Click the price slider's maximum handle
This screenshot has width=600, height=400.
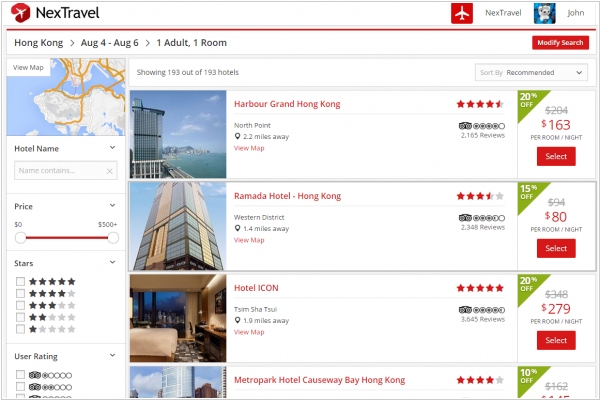click(x=113, y=238)
